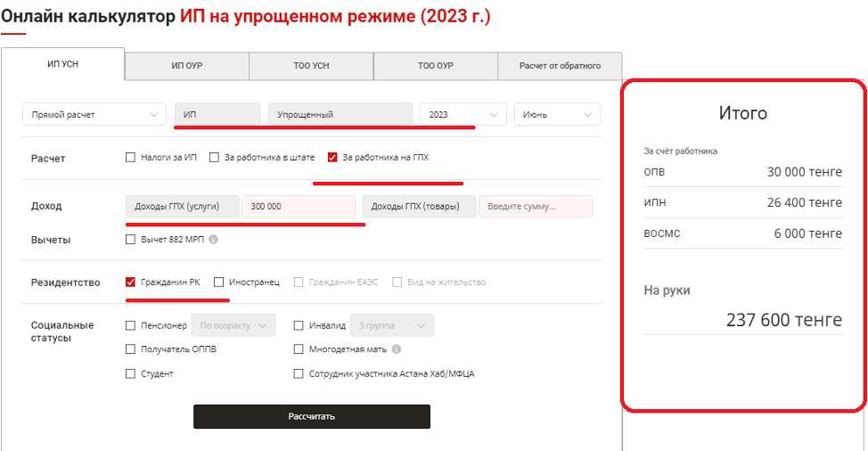The width and height of the screenshot is (868, 451).
Task: Click the Доходы ГПХ (товары) label box
Action: [x=419, y=207]
